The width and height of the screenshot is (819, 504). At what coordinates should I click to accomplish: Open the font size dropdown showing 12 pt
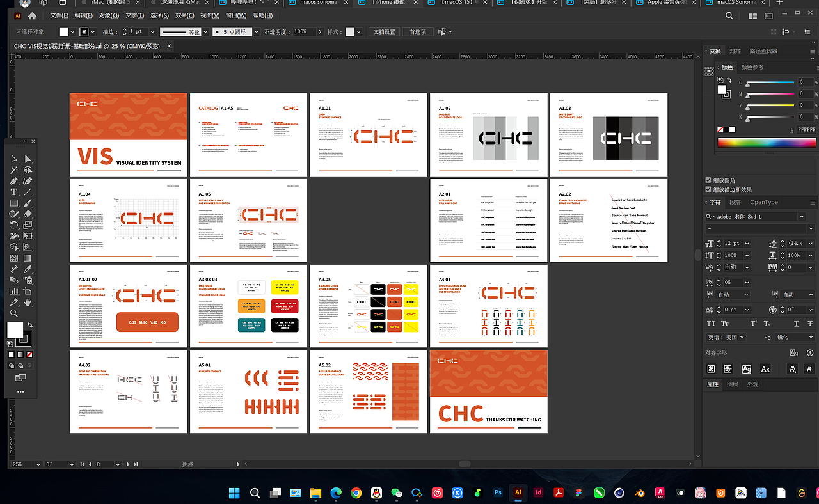[x=746, y=244]
